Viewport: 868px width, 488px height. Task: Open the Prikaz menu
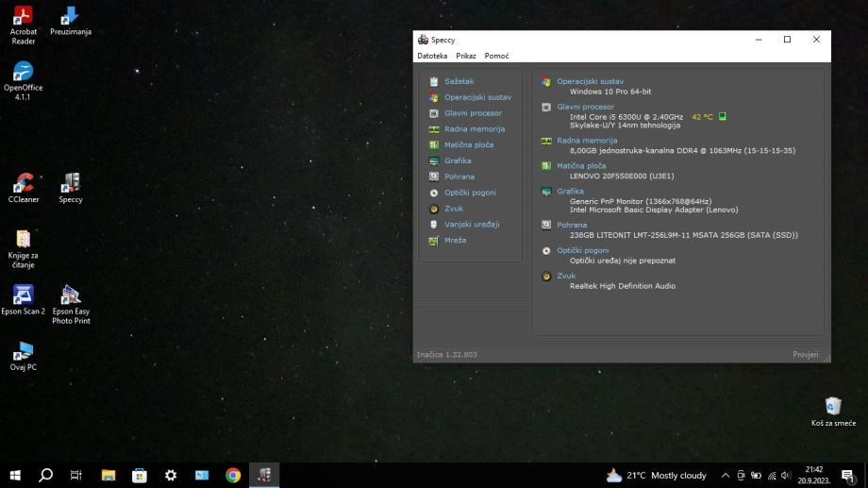(466, 57)
